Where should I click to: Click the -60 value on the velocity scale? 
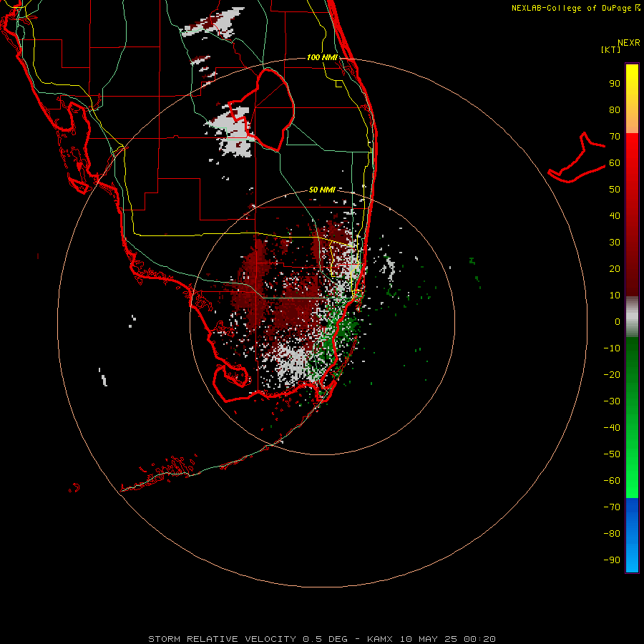click(x=612, y=481)
